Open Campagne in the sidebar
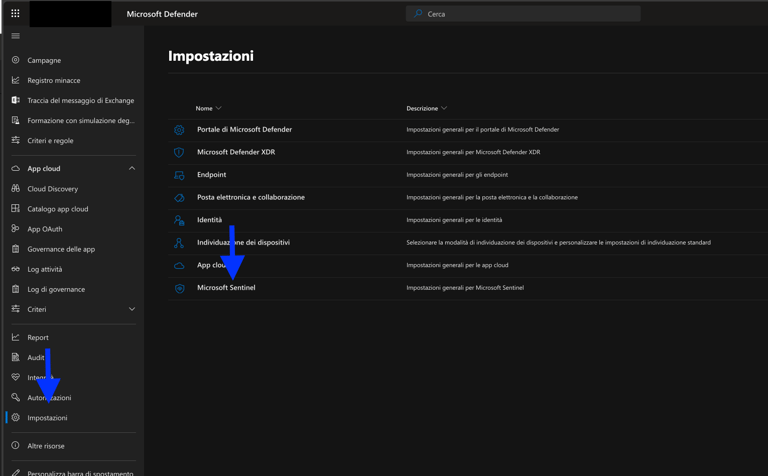Image resolution: width=768 pixels, height=476 pixels. coord(44,60)
